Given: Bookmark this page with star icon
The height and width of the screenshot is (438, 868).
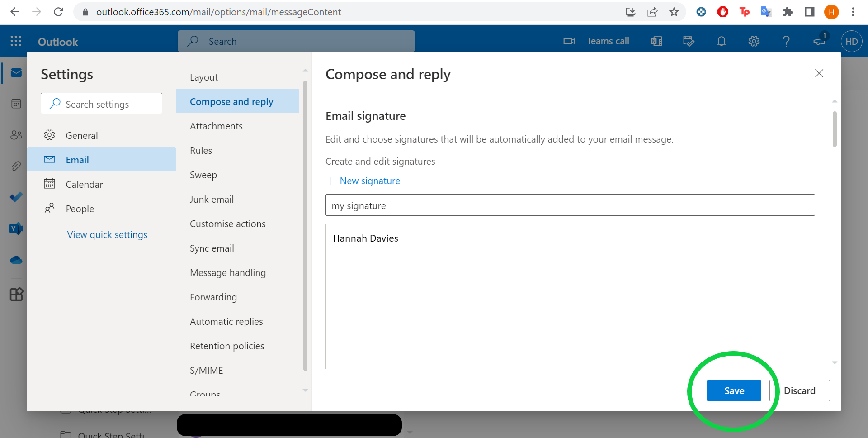Looking at the screenshot, I should (x=674, y=12).
